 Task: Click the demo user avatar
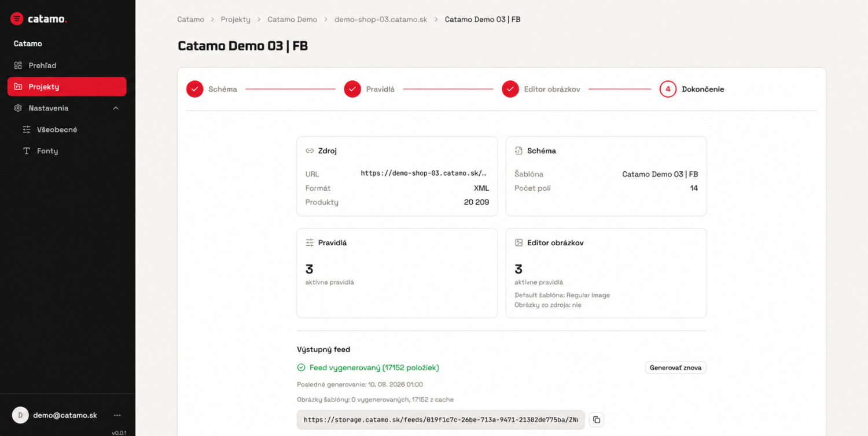point(20,415)
